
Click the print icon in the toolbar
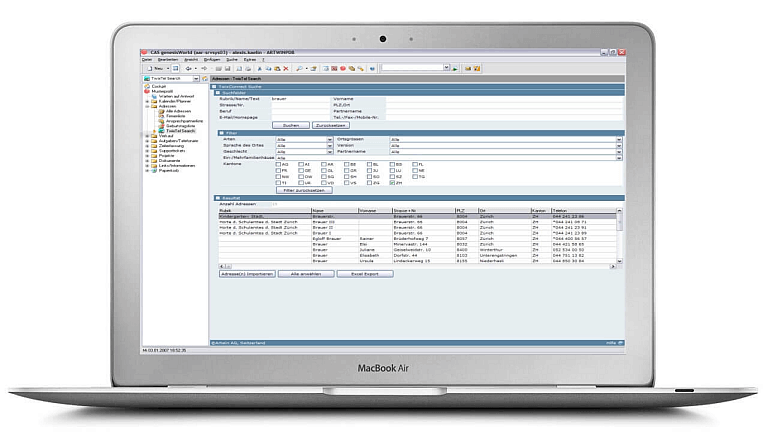[x=248, y=69]
